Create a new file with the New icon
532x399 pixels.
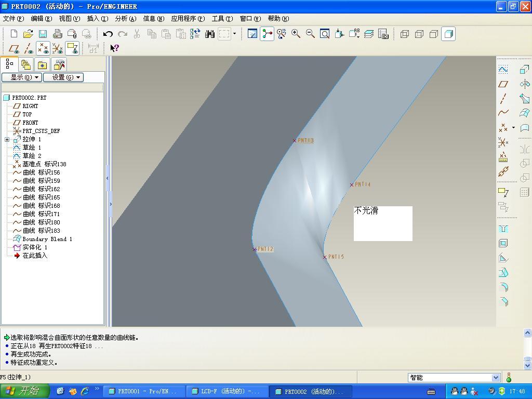[x=14, y=34]
